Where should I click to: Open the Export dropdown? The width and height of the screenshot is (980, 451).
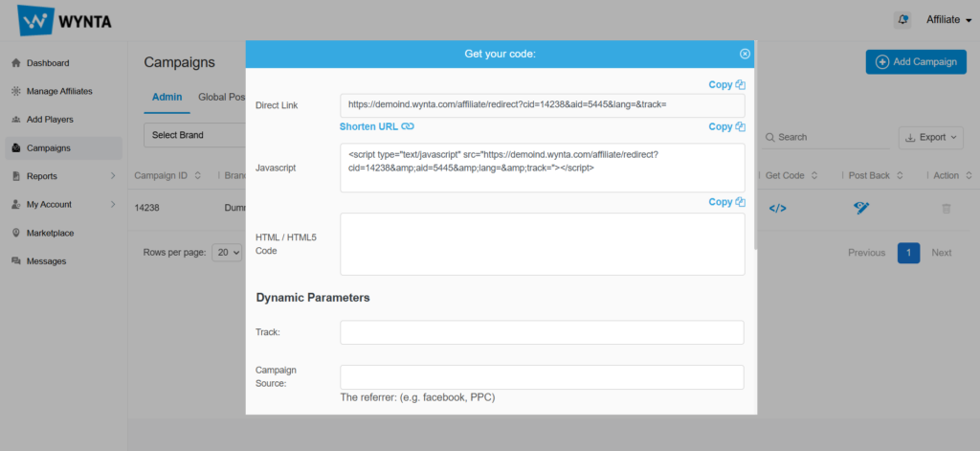[930, 137]
